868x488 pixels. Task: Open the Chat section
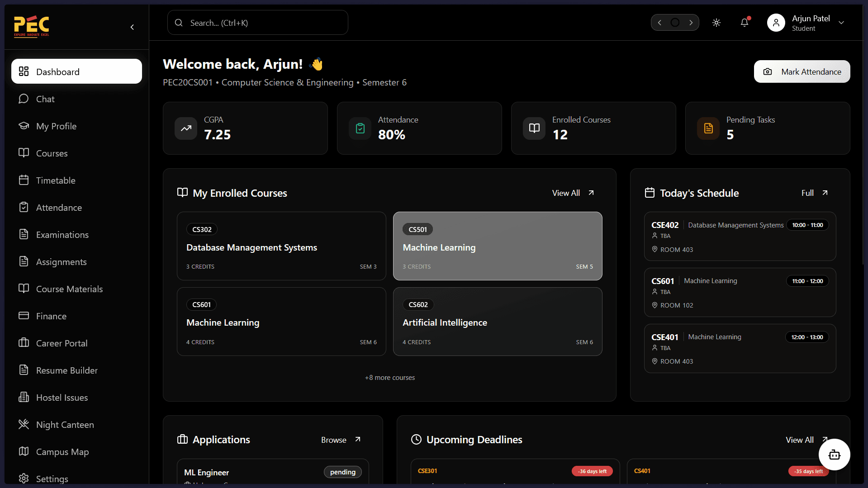coord(45,99)
